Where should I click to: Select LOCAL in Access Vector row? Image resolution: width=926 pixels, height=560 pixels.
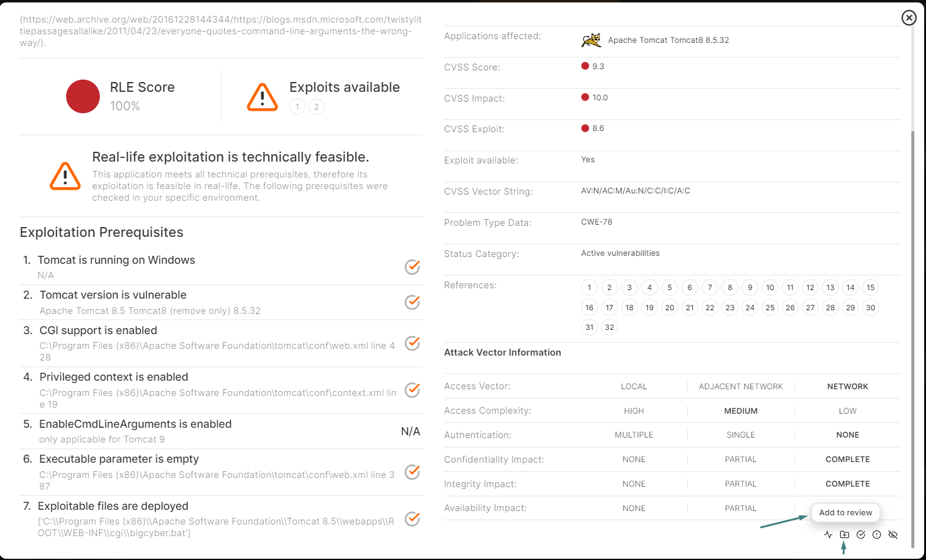634,387
